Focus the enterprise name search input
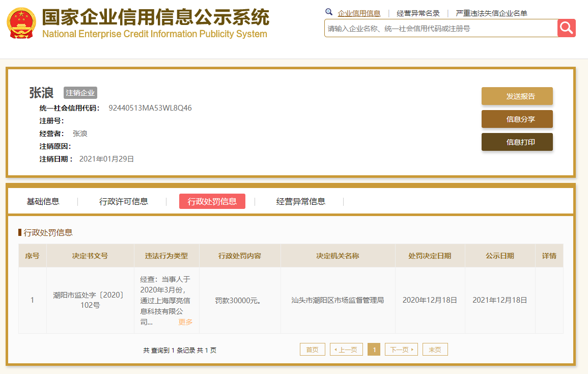 coord(441,29)
